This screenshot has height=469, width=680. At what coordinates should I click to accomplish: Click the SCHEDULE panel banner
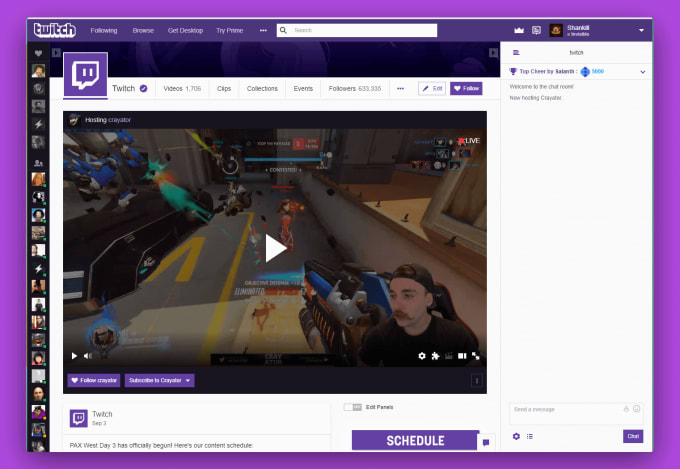pyautogui.click(x=415, y=441)
